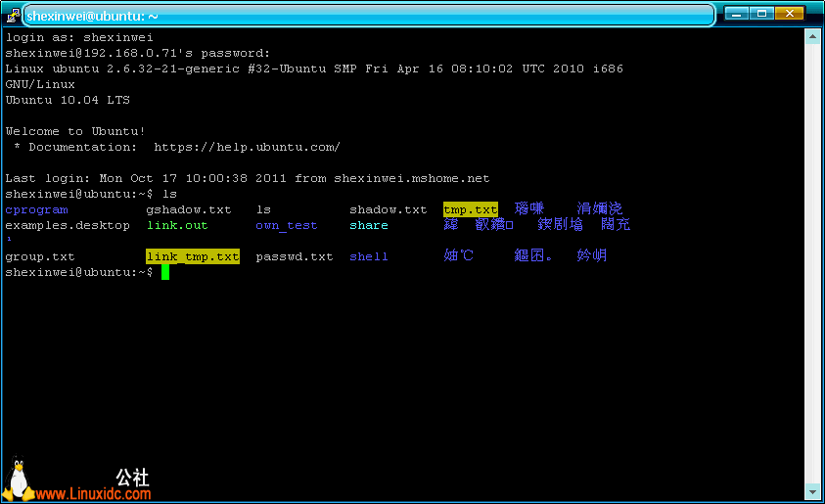Click the shadow.txt file name
This screenshot has width=825, height=504.
[x=388, y=209]
